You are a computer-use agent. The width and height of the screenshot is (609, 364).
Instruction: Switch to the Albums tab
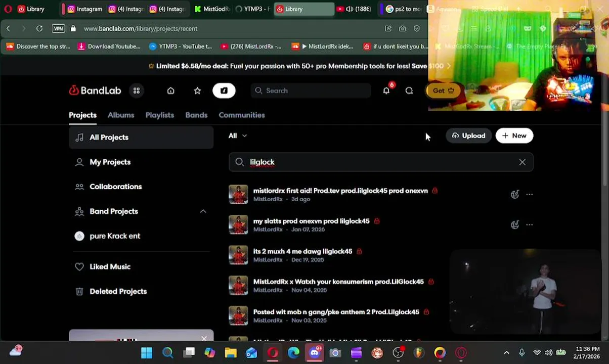[x=121, y=115]
